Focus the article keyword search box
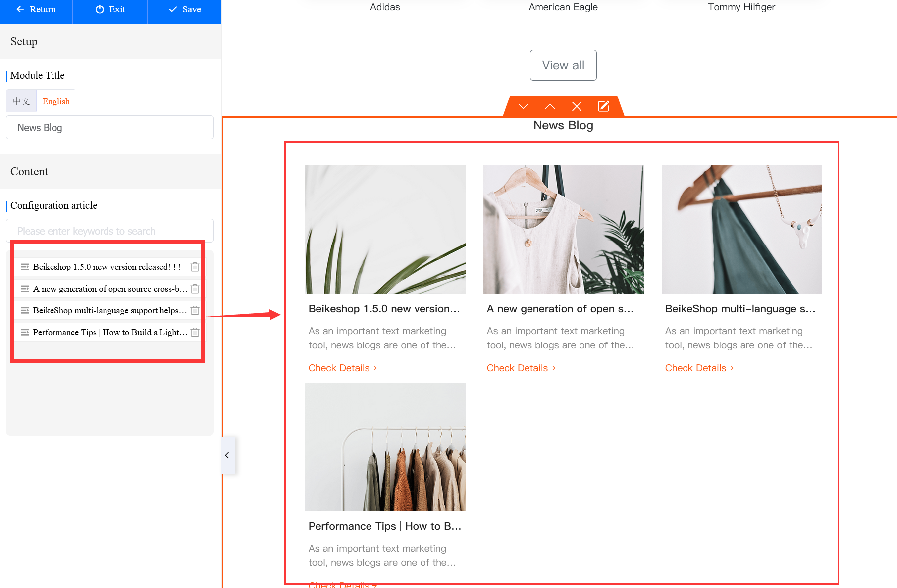 [x=110, y=231]
